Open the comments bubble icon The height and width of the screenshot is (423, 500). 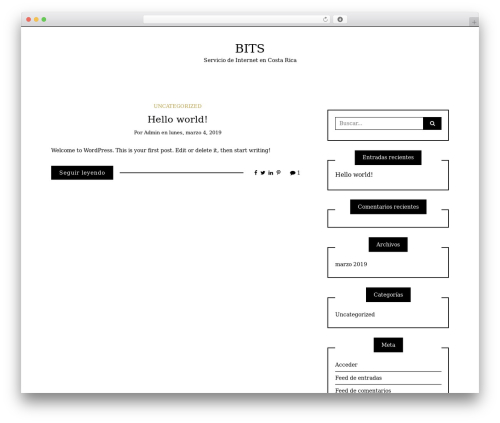tap(293, 173)
